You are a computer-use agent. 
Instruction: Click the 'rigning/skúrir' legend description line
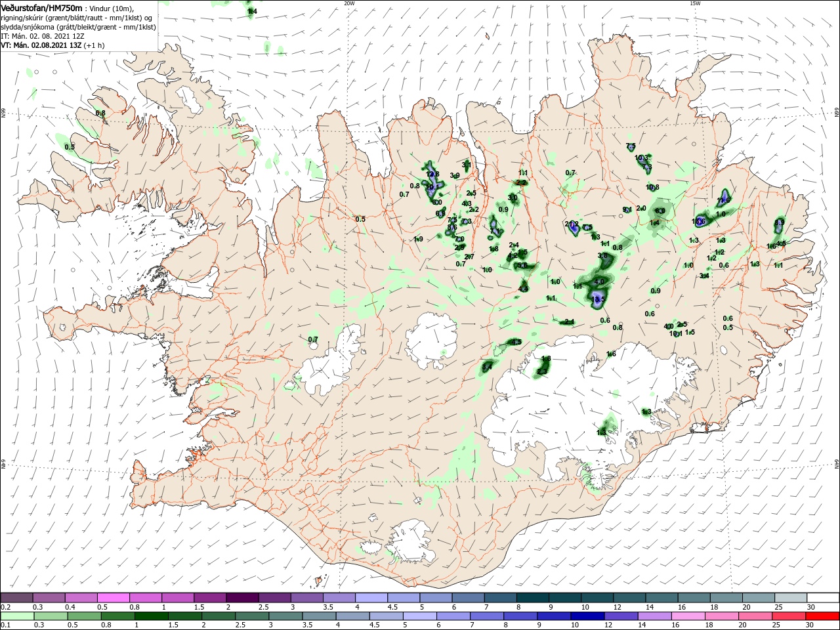(77, 18)
